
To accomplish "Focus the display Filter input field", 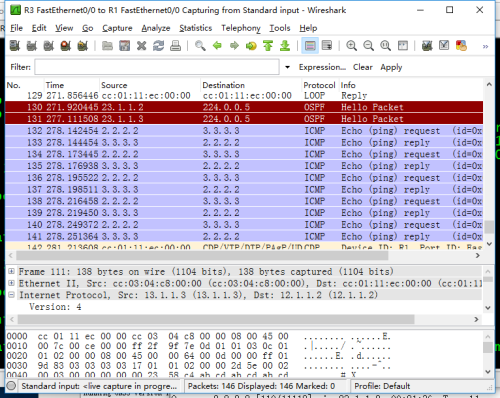I will coord(157,67).
